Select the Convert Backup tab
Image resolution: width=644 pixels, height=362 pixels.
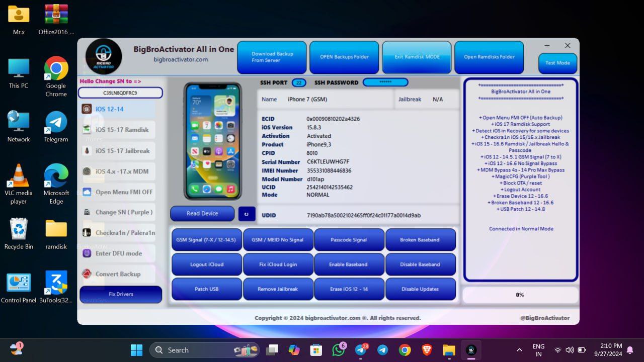pyautogui.click(x=117, y=274)
